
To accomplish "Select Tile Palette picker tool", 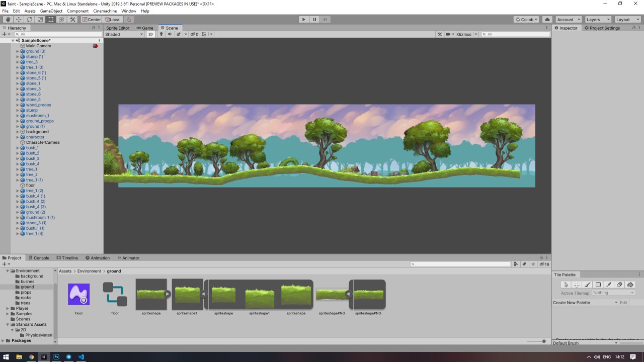I will click(x=609, y=285).
